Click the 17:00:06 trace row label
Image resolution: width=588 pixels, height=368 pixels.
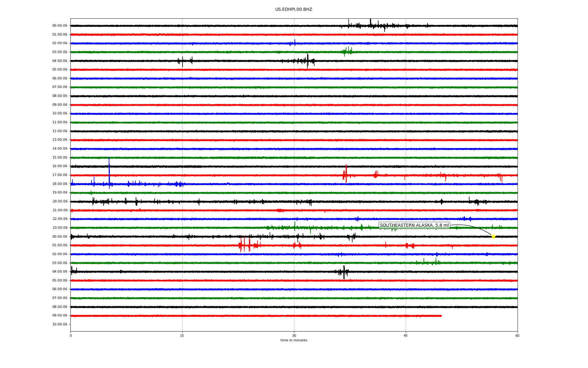click(60, 175)
